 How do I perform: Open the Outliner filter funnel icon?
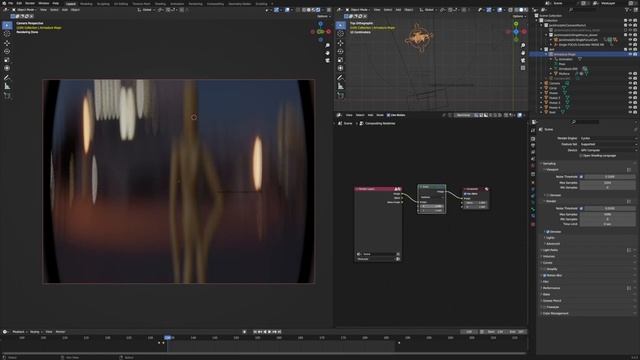(x=627, y=10)
